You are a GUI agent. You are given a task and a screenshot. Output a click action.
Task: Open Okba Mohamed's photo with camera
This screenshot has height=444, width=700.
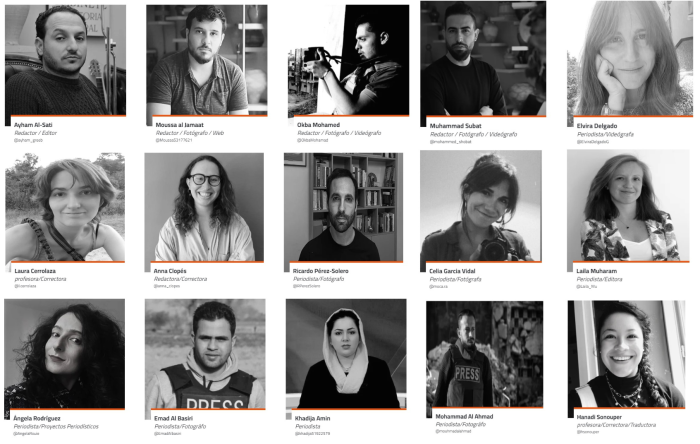348,60
